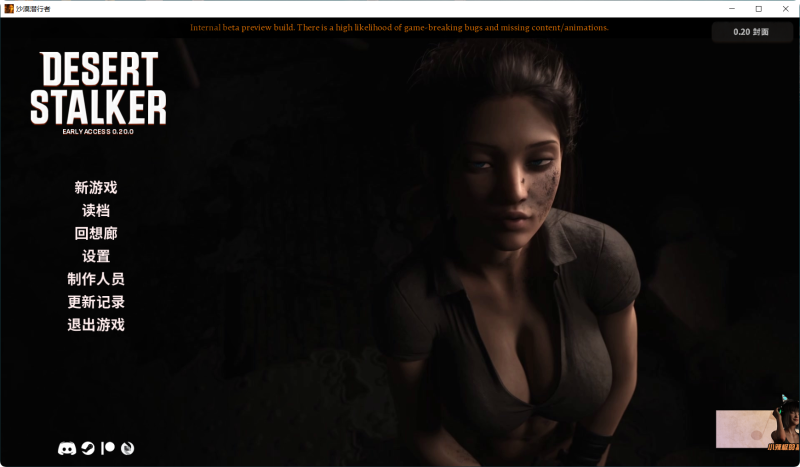The height and width of the screenshot is (467, 800).
Task: Click the round swirl icon after Patreon
Action: [127, 449]
